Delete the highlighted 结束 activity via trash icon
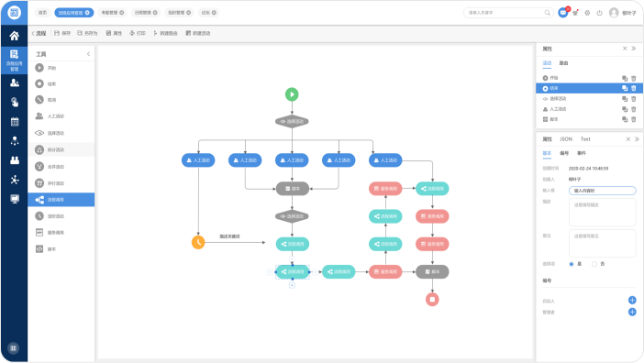The width and height of the screenshot is (644, 363). click(634, 88)
